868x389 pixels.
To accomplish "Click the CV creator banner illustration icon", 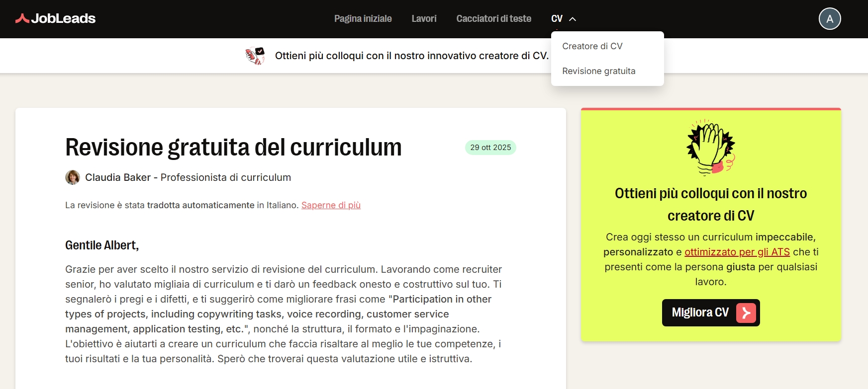I will [255, 56].
